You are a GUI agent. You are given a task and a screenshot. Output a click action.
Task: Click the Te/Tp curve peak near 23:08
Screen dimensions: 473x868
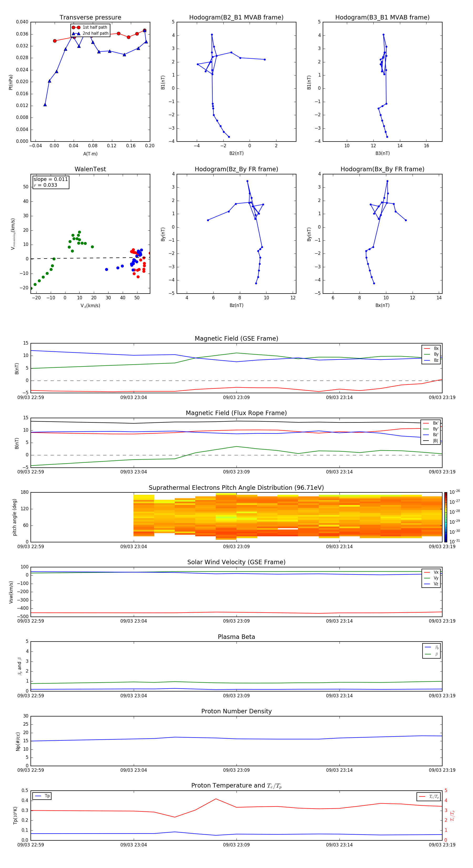(216, 799)
